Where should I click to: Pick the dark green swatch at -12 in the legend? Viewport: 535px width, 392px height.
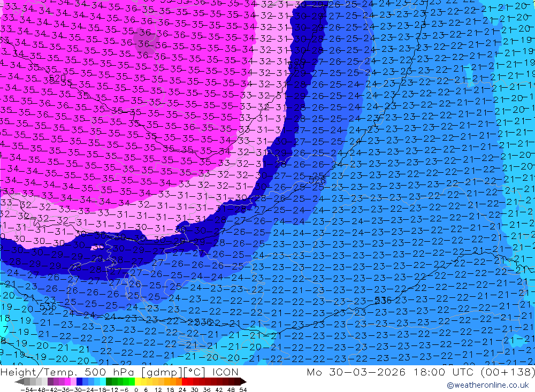coord(109,382)
